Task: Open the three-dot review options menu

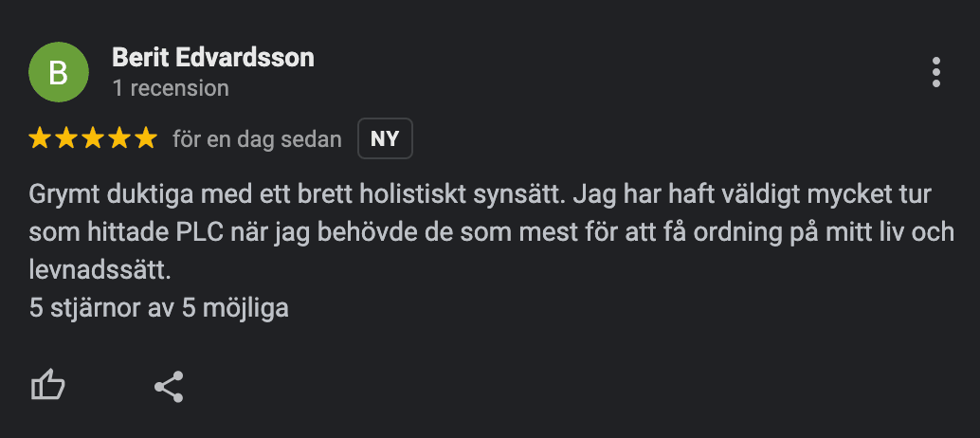Action: tap(935, 72)
